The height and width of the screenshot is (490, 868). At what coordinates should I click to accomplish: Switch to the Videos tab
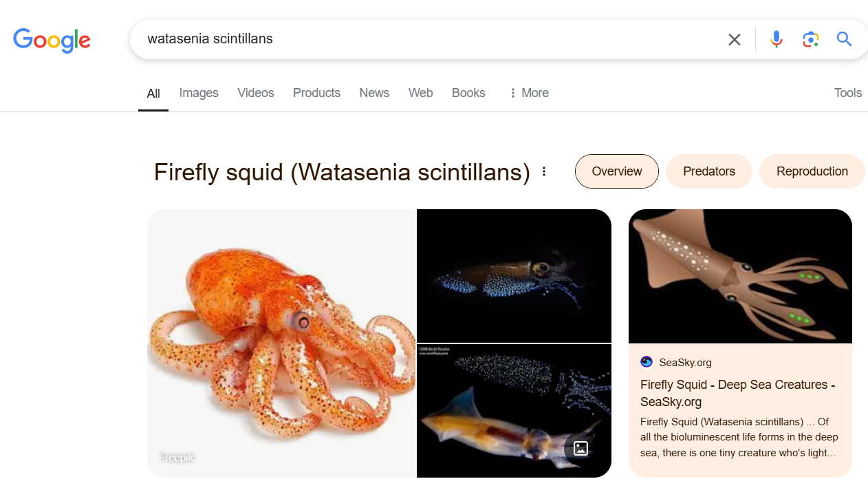(x=256, y=93)
